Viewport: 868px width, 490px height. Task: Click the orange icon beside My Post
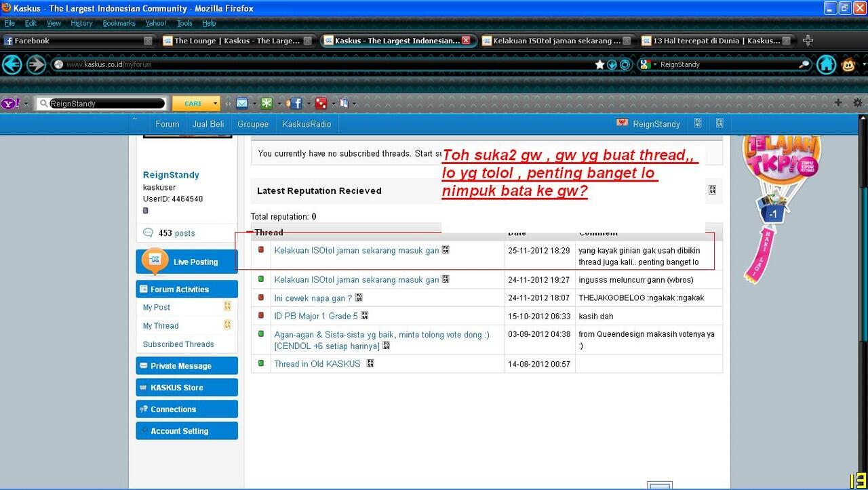coord(228,306)
